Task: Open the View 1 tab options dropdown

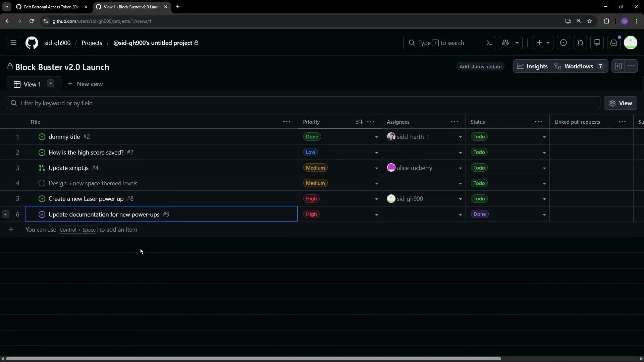Action: [x=51, y=83]
